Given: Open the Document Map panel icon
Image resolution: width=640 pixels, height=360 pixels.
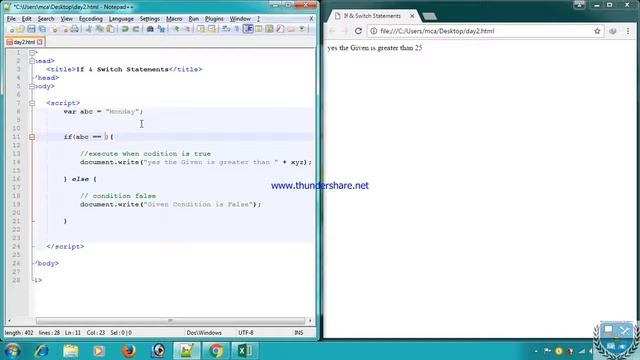Looking at the screenshot, I should tap(269, 29).
